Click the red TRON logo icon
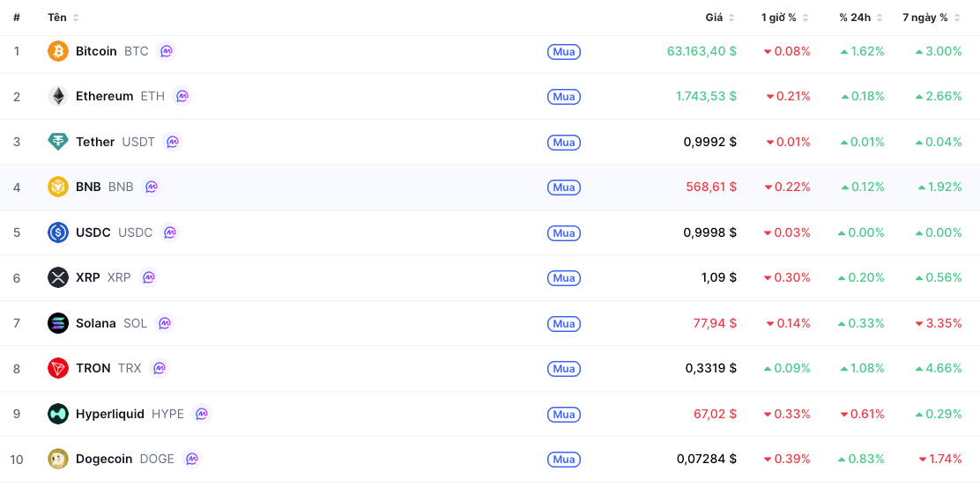This screenshot has height=486, width=980. [58, 369]
